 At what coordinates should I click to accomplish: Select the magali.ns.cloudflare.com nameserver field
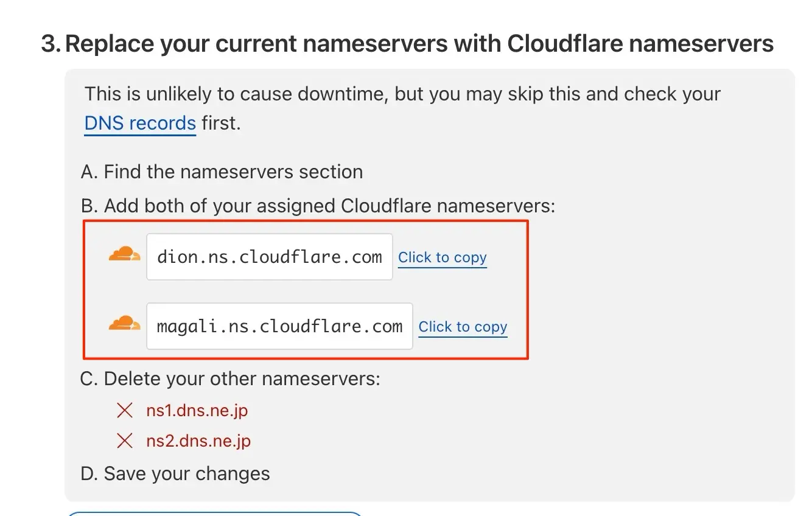(x=279, y=326)
